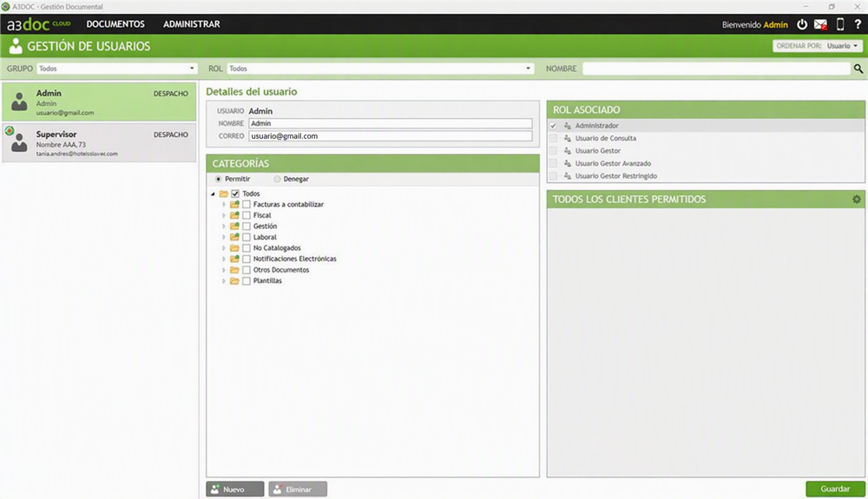Expand the Otros Documentos tree node
The image size is (868, 499).
[224, 270]
